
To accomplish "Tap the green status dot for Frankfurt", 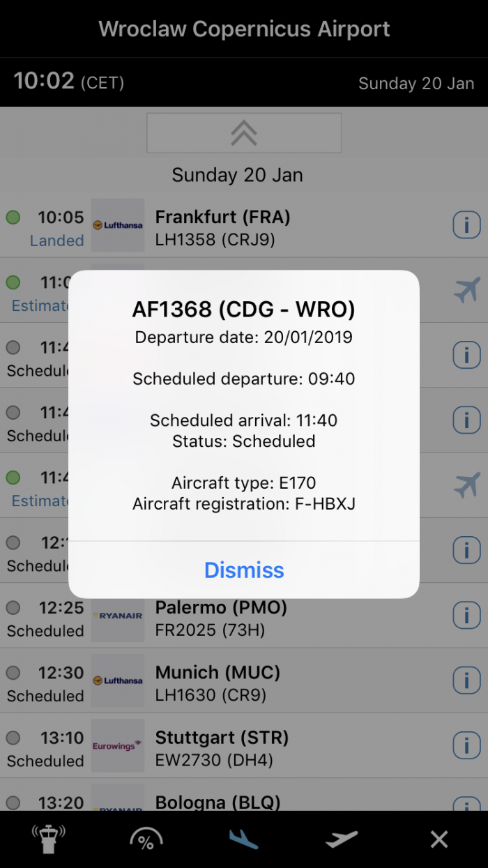I will 13,217.
